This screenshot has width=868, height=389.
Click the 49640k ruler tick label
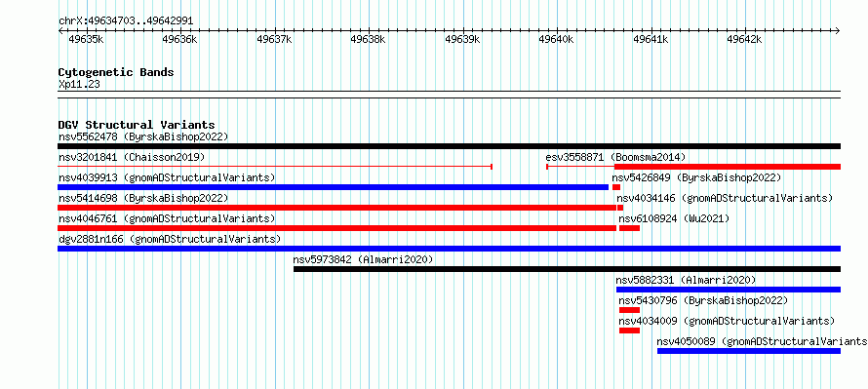[x=556, y=39]
